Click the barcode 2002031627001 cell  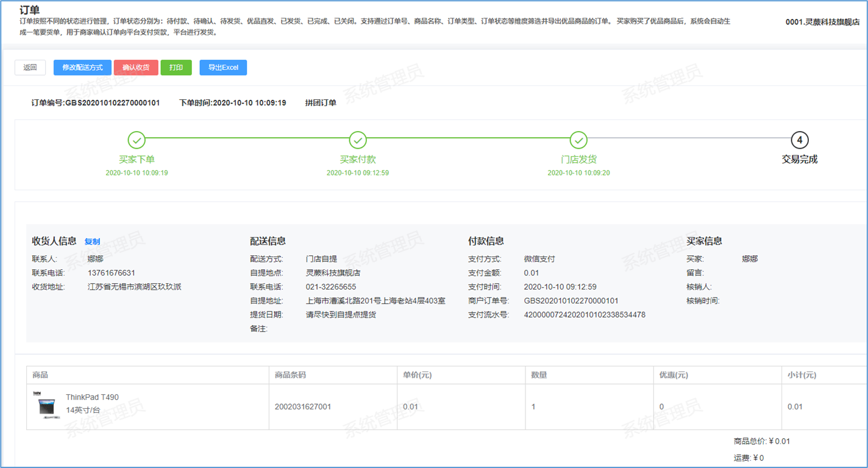(x=303, y=406)
